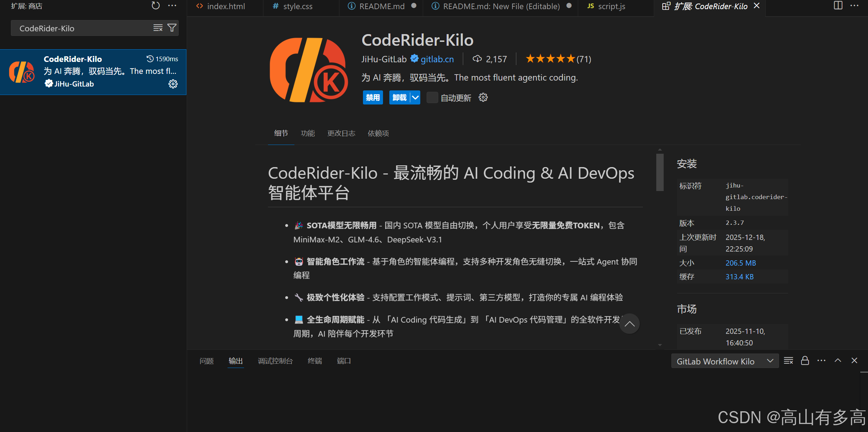Image resolution: width=868 pixels, height=432 pixels.
Task: Open settings gear beside auto update
Action: click(x=483, y=97)
